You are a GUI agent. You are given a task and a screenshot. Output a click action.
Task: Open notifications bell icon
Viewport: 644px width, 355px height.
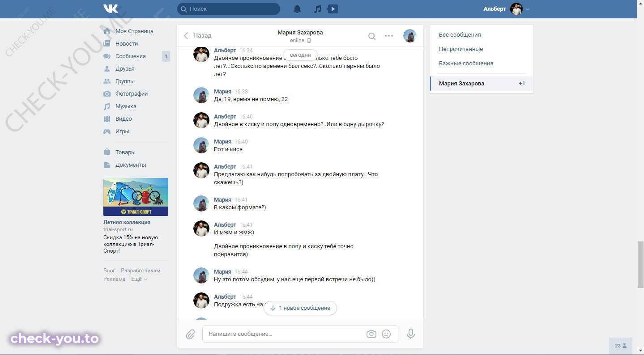(297, 9)
